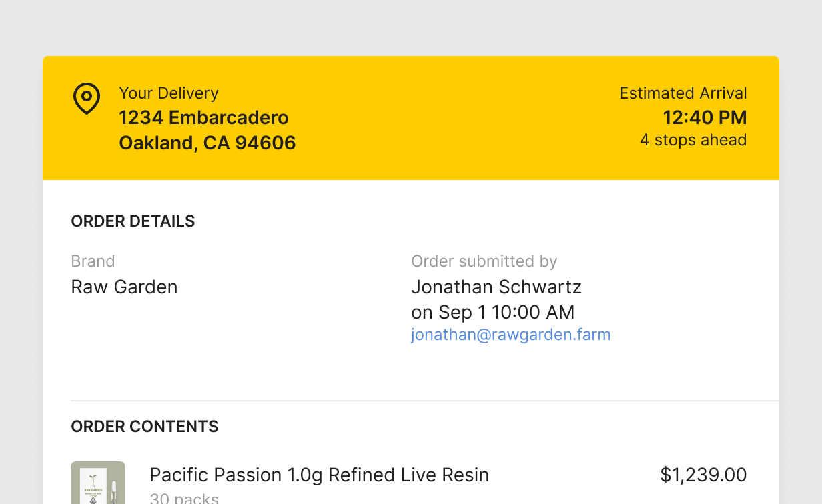
Task: Click the location pin icon
Action: pos(86,99)
